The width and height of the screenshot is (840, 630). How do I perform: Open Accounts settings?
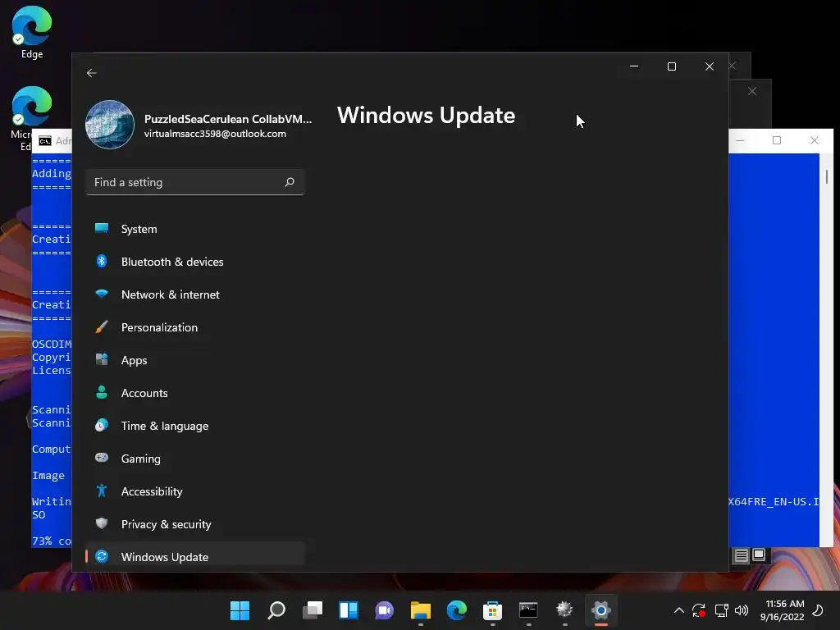(x=195, y=393)
